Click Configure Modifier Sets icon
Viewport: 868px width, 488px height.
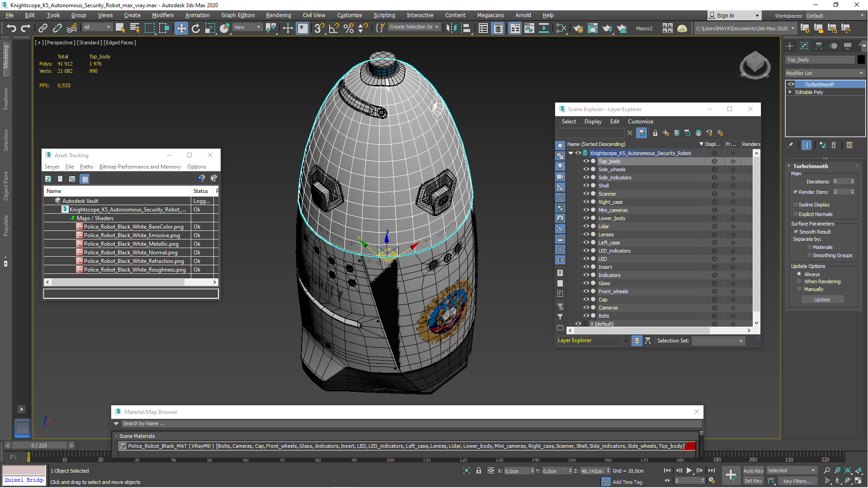(849, 145)
